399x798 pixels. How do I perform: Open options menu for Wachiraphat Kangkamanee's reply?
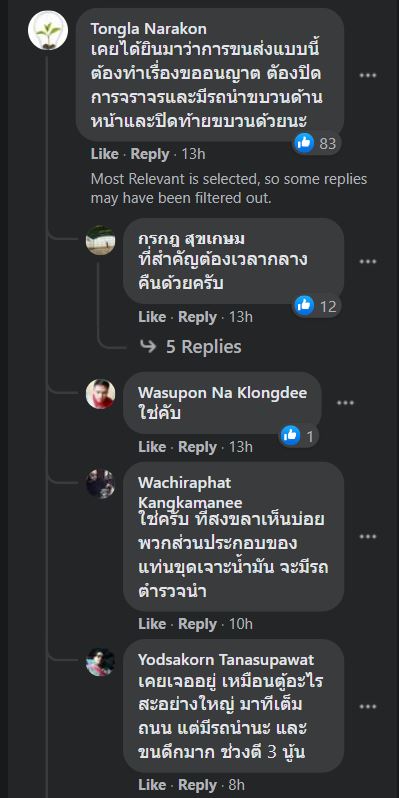click(x=367, y=536)
